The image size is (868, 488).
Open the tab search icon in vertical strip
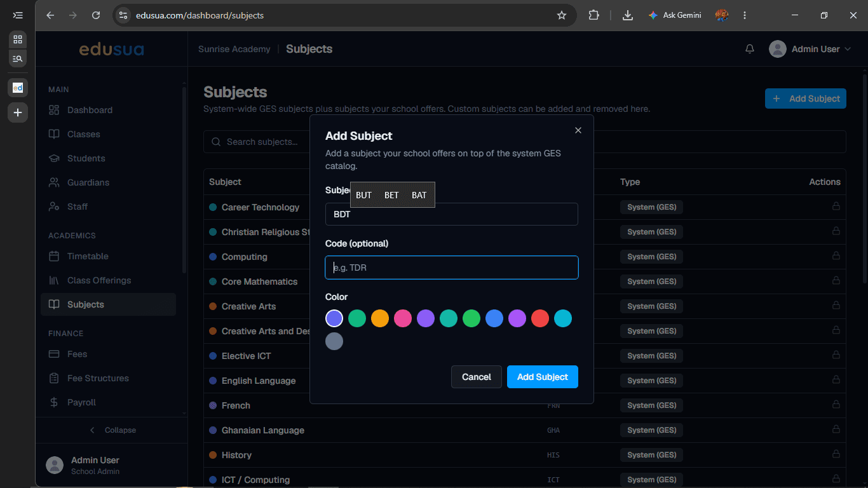(18, 58)
